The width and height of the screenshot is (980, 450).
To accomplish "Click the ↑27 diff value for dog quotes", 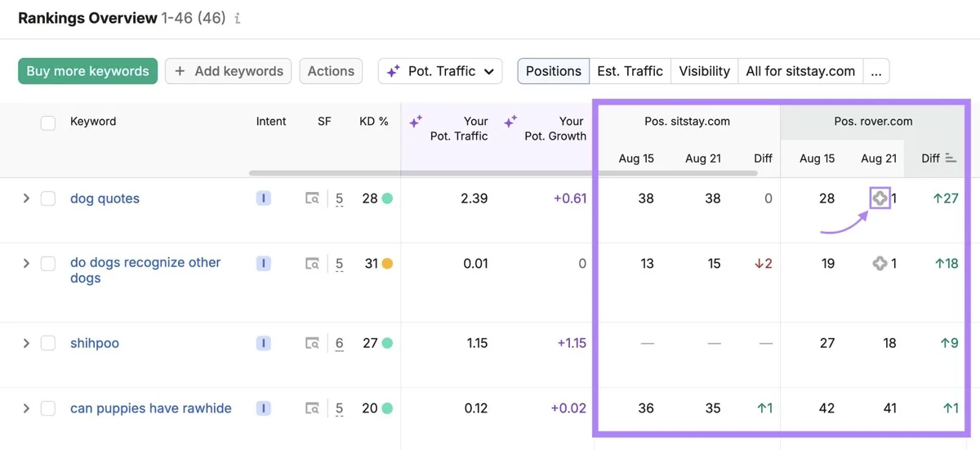I will pos(946,198).
